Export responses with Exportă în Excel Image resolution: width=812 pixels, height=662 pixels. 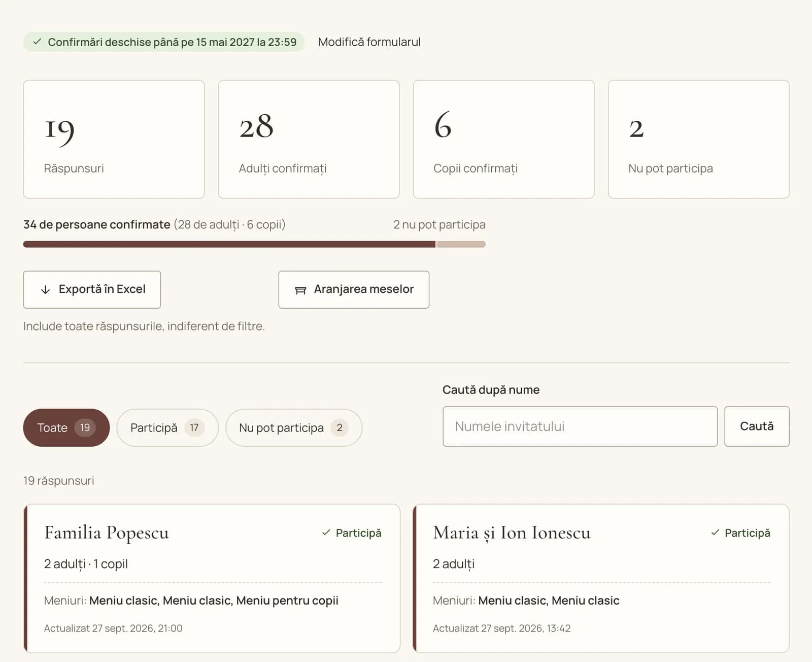pos(92,289)
